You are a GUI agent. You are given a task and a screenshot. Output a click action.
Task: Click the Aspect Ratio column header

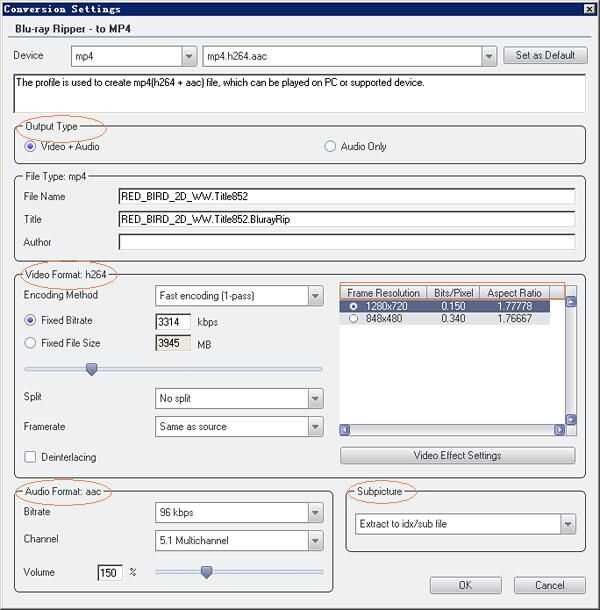pyautogui.click(x=514, y=293)
